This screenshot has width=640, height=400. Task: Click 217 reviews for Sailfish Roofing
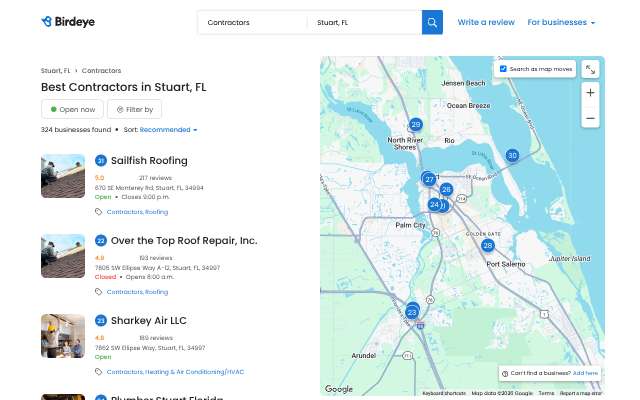pyautogui.click(x=156, y=178)
